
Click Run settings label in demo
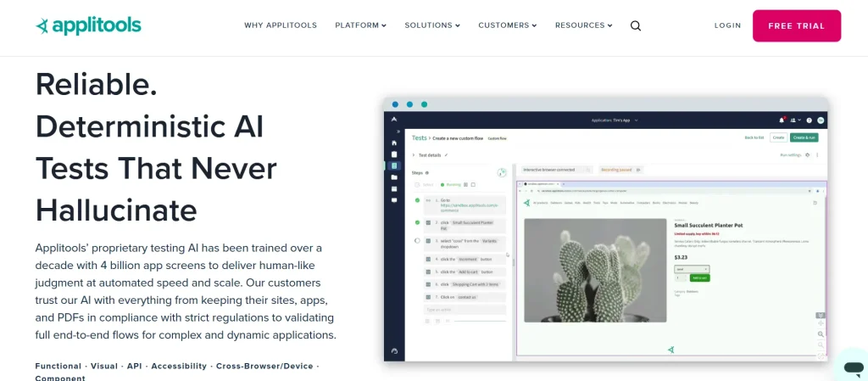point(791,155)
